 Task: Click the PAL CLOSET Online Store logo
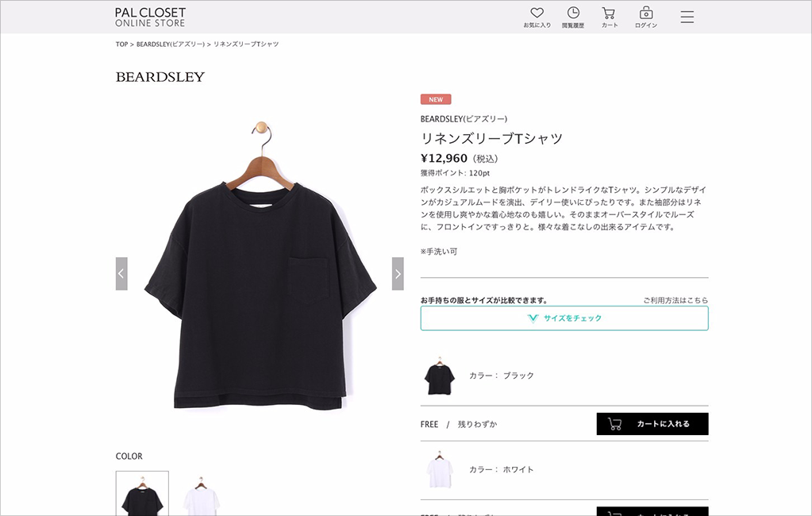tap(150, 17)
